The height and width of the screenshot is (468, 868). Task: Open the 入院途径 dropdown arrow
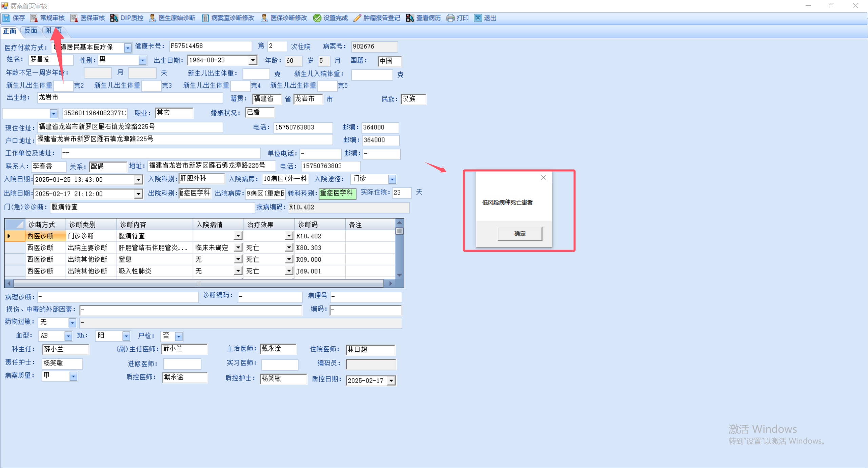[392, 179]
